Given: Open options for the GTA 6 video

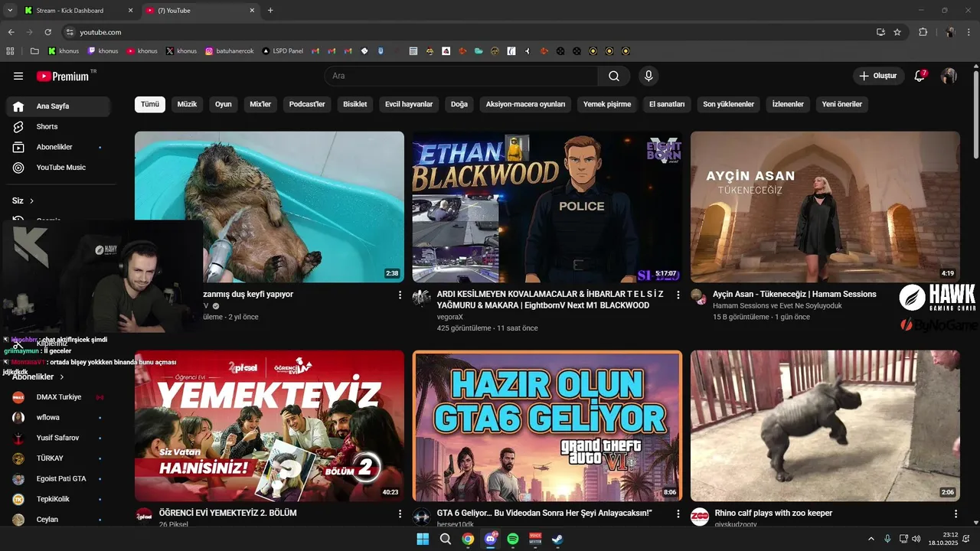Looking at the screenshot, I should [678, 514].
